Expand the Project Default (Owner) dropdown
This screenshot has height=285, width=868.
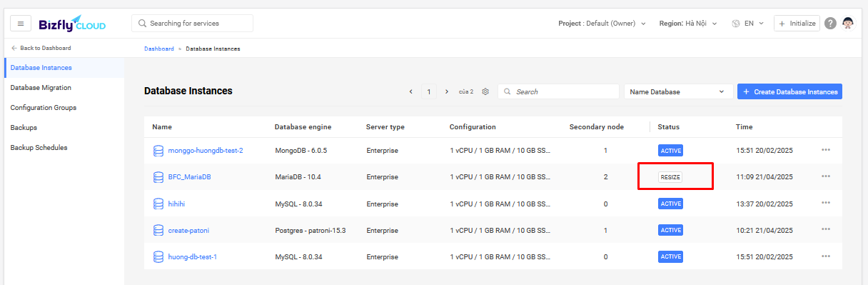coord(602,24)
